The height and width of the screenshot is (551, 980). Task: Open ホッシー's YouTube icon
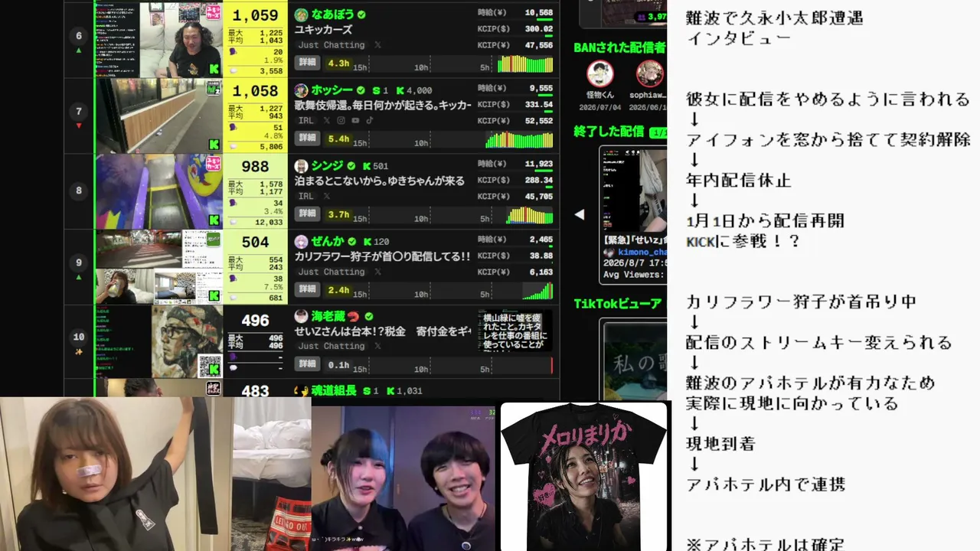tap(354, 120)
